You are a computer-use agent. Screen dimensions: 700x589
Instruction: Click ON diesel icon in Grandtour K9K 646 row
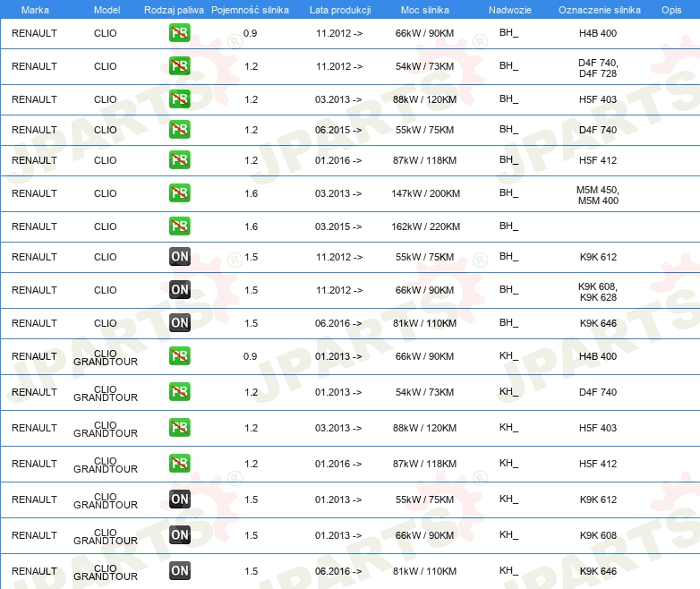point(179,570)
